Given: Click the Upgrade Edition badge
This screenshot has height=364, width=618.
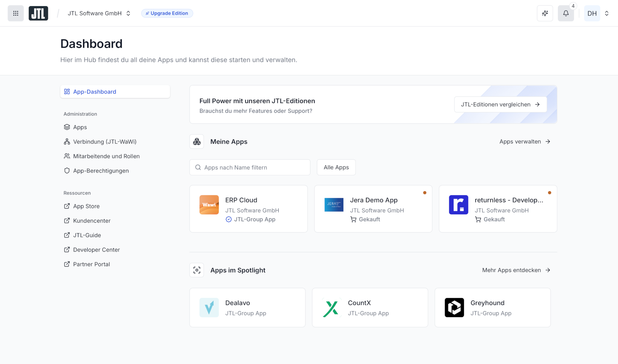Looking at the screenshot, I should 167,13.
